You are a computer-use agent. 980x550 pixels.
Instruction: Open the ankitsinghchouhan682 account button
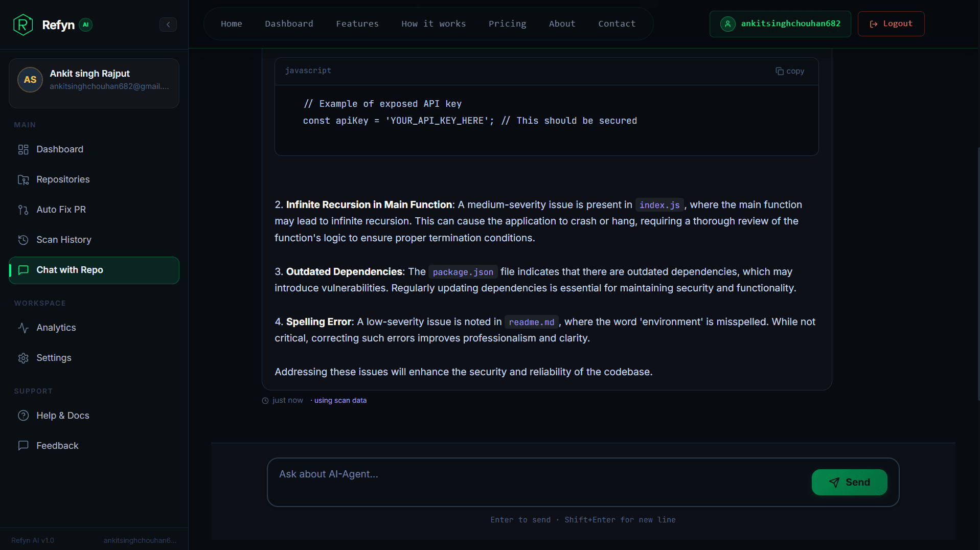[x=780, y=24]
